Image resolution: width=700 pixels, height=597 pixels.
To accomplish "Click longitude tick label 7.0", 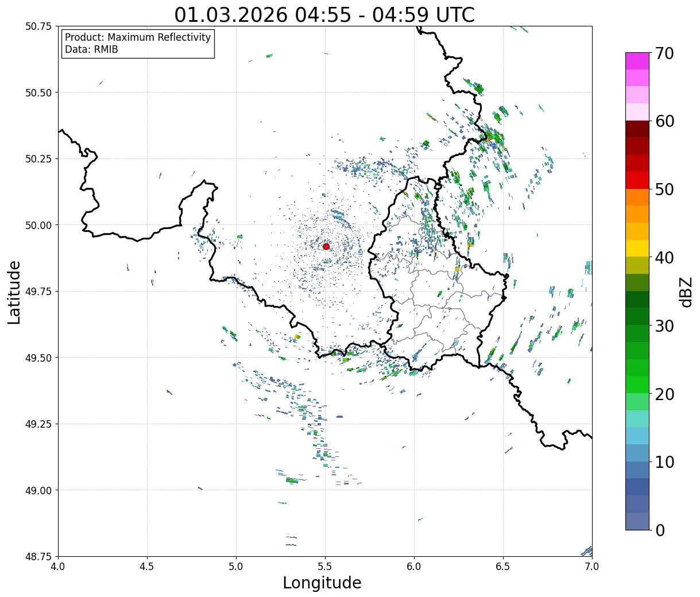I will pos(592,567).
